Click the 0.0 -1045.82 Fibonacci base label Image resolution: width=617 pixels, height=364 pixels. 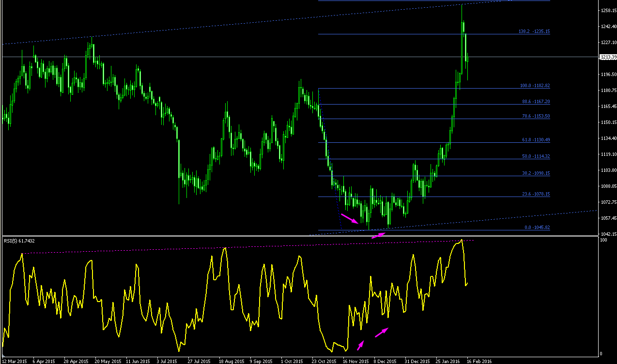click(x=537, y=227)
